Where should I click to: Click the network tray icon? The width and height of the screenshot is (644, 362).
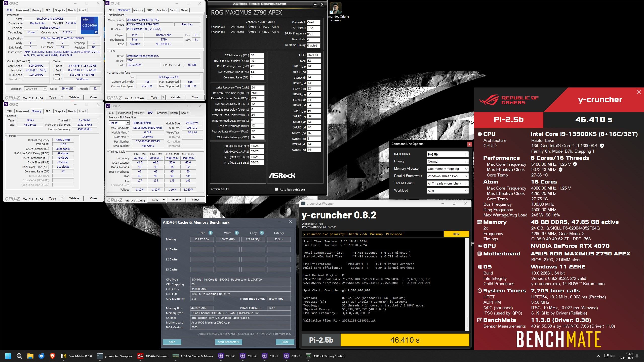pyautogui.click(x=606, y=356)
